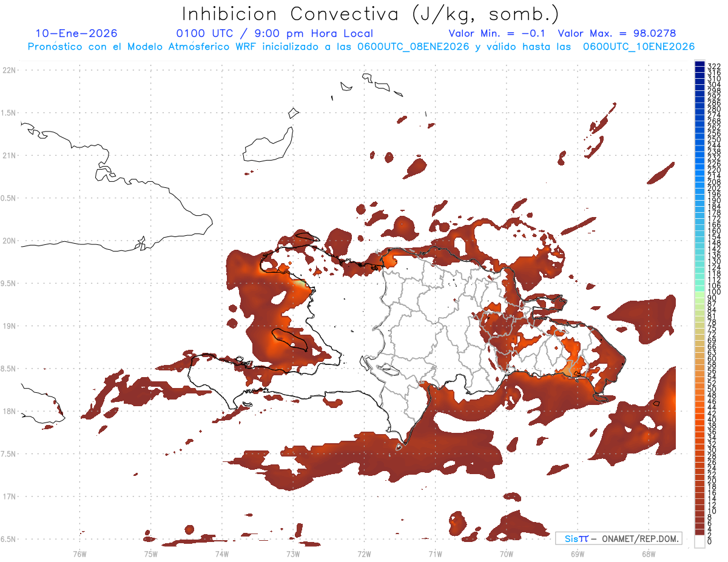728x562 pixels.
Task: Click the white colorbar swatch beside 0
Action: pos(699,541)
